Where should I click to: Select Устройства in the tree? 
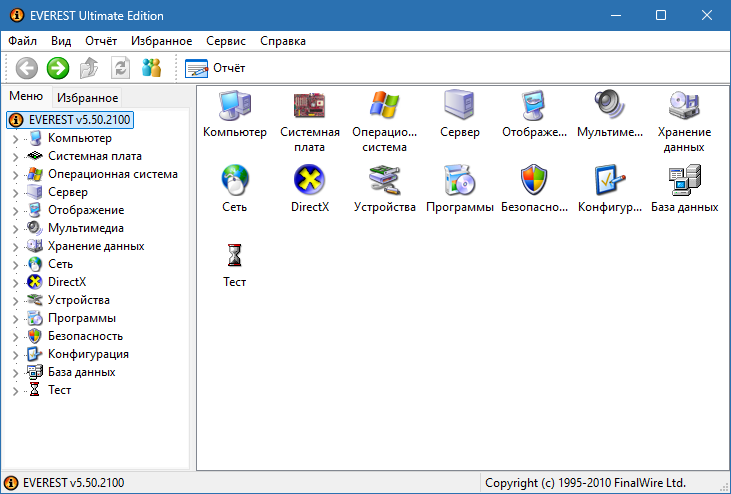pyautogui.click(x=79, y=300)
